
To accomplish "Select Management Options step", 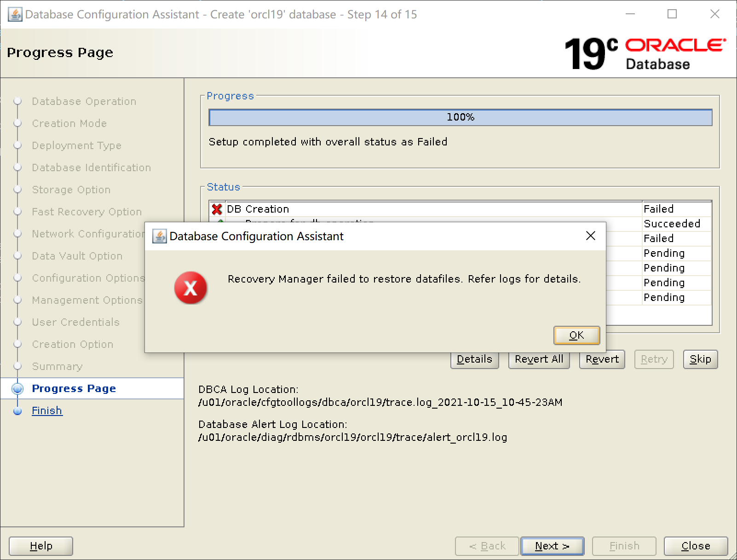I will click(x=87, y=300).
